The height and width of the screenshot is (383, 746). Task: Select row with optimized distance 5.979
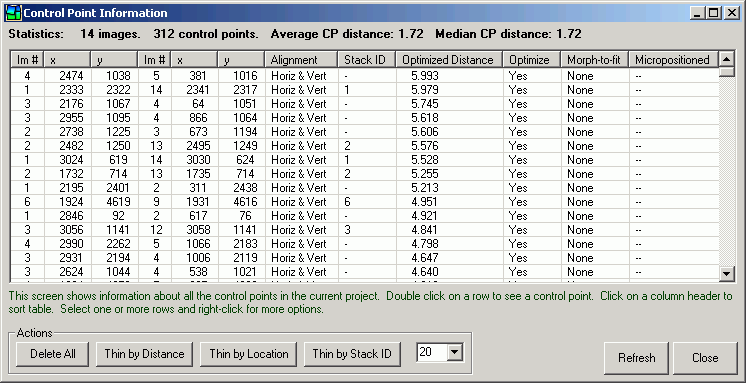click(x=365, y=90)
